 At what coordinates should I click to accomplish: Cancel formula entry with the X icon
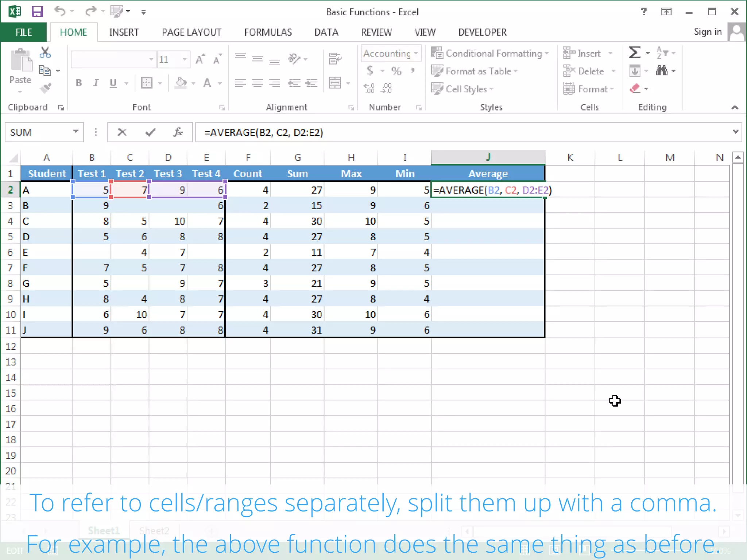(122, 132)
